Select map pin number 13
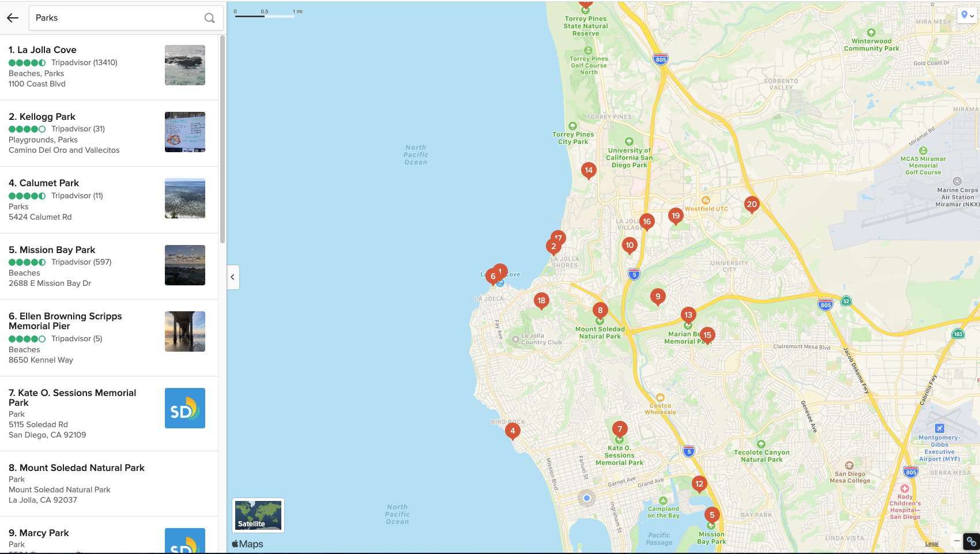 click(x=688, y=315)
